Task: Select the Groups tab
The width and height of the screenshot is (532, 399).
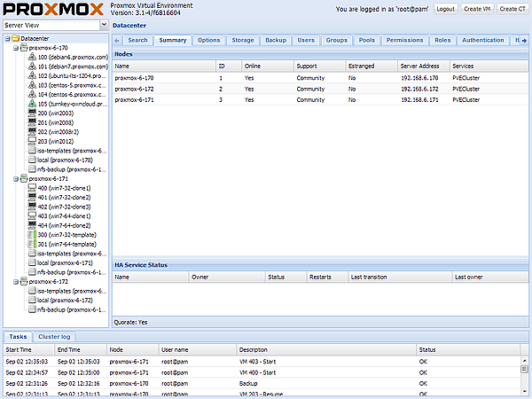Action: (x=337, y=40)
